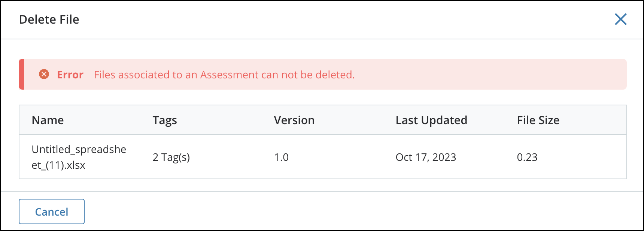Open the 2 Tag(s) link for the file
Viewport: 644px width, 231px height.
tap(171, 157)
